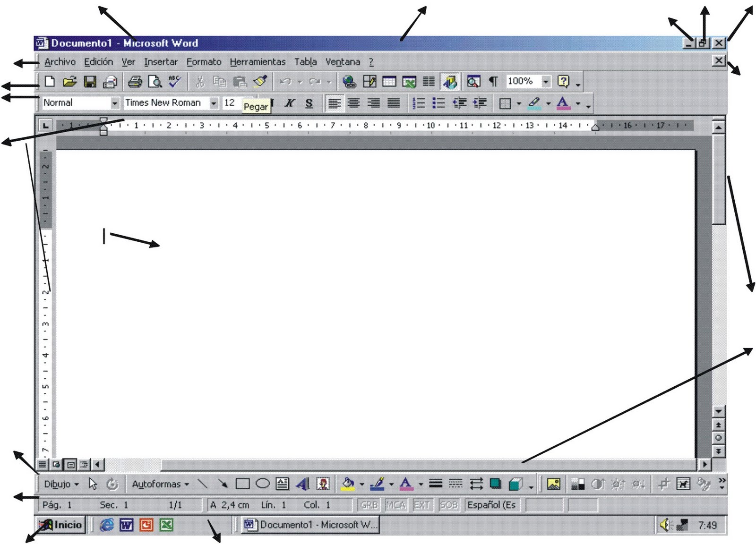Click the vertical scrollbar down arrow

(719, 411)
